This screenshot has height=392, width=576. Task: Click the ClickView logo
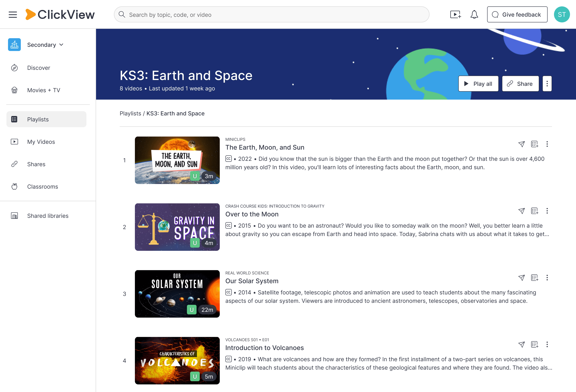pyautogui.click(x=60, y=15)
